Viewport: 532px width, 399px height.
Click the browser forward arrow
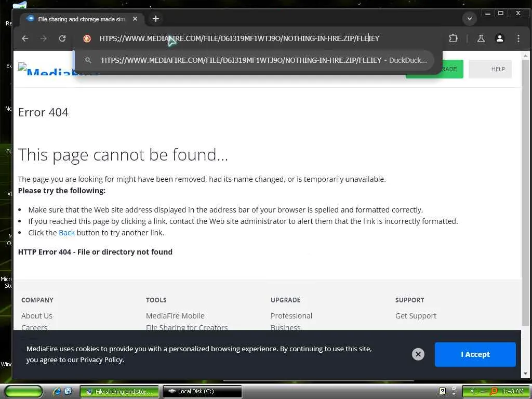pos(44,38)
